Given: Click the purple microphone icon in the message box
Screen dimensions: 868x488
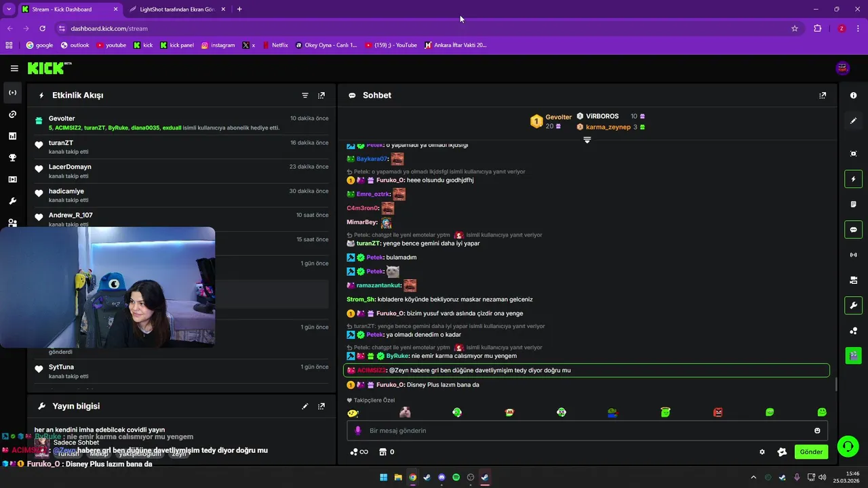Looking at the screenshot, I should (x=358, y=430).
